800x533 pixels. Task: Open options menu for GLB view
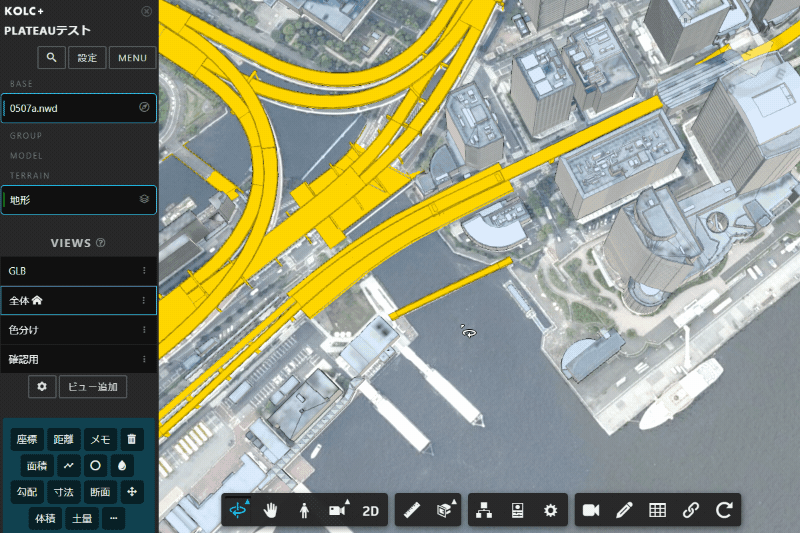(x=144, y=271)
